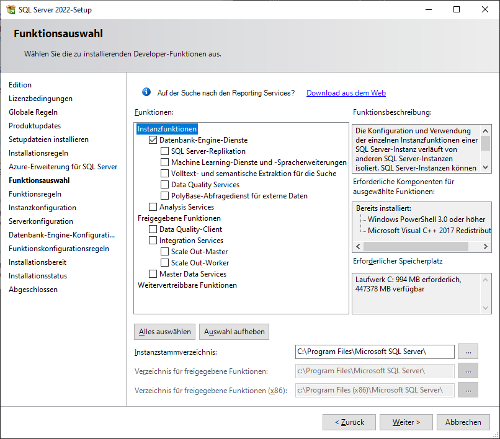Open the Instanzkonfiguration setup step
Screen dimensions: 500x439
click(x=42, y=208)
